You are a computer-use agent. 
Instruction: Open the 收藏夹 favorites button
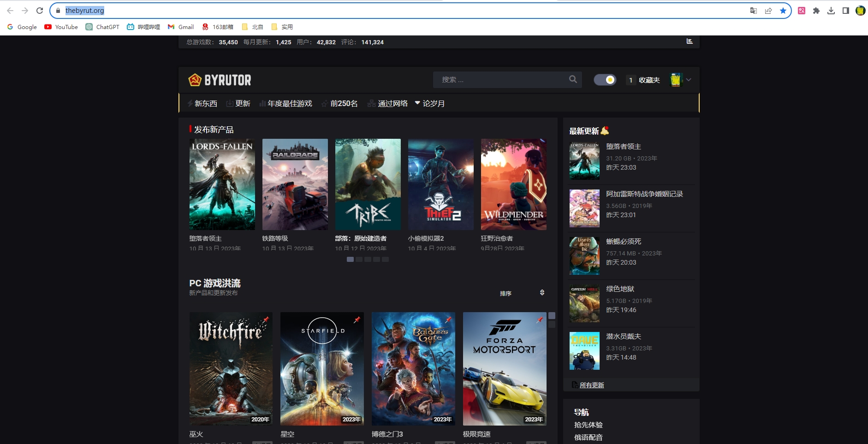pos(643,80)
